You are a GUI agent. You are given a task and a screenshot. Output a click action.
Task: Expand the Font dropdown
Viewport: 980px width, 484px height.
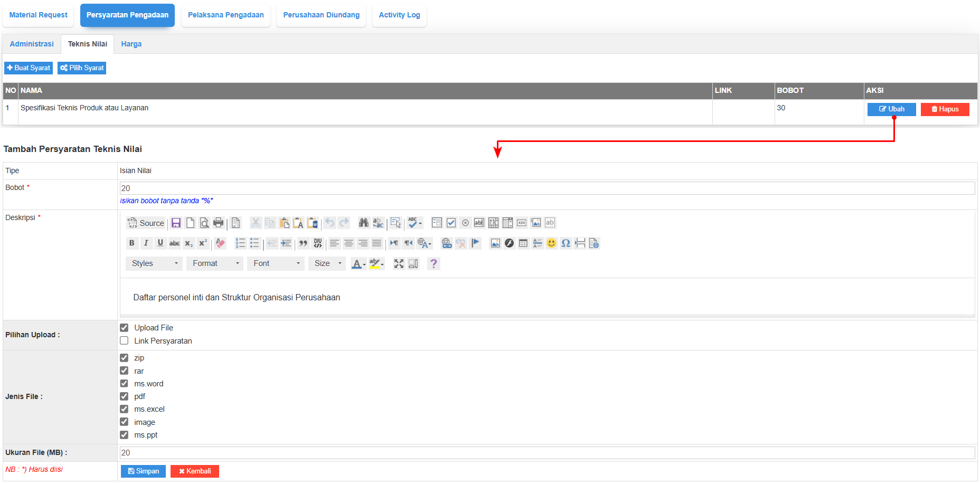tap(276, 264)
